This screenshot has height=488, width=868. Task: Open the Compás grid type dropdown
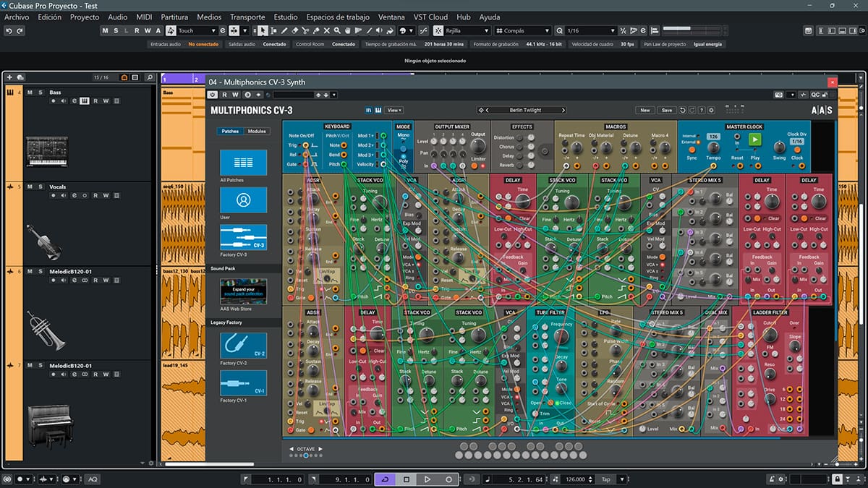coord(523,31)
